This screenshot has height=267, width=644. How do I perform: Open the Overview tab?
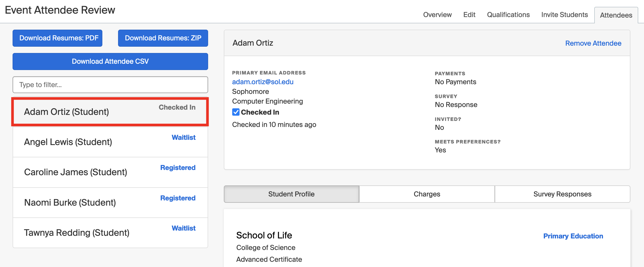pyautogui.click(x=437, y=15)
